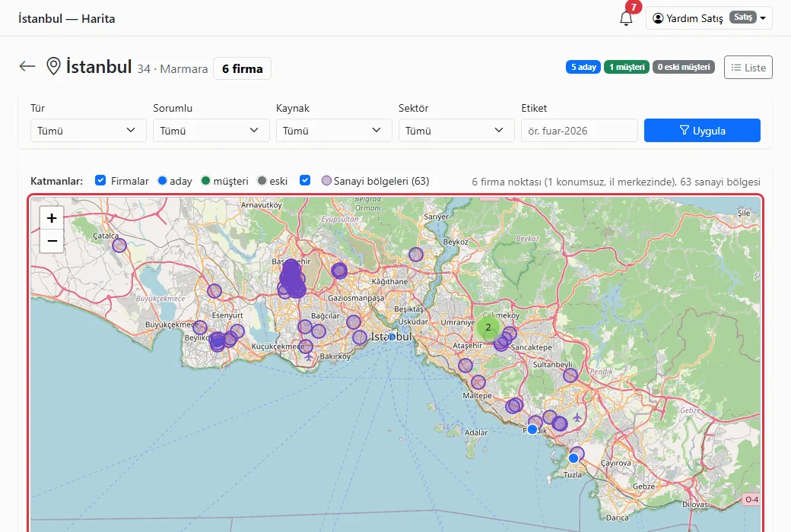The width and height of the screenshot is (791, 532).
Task: Click the purple Sanayi bölgeleri legend dot
Action: (x=326, y=181)
